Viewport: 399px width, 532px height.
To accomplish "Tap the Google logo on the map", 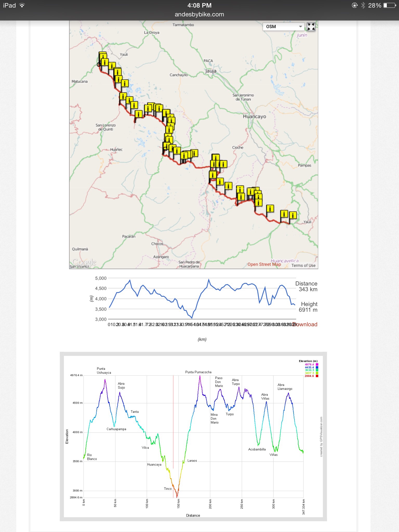I will coord(84,262).
